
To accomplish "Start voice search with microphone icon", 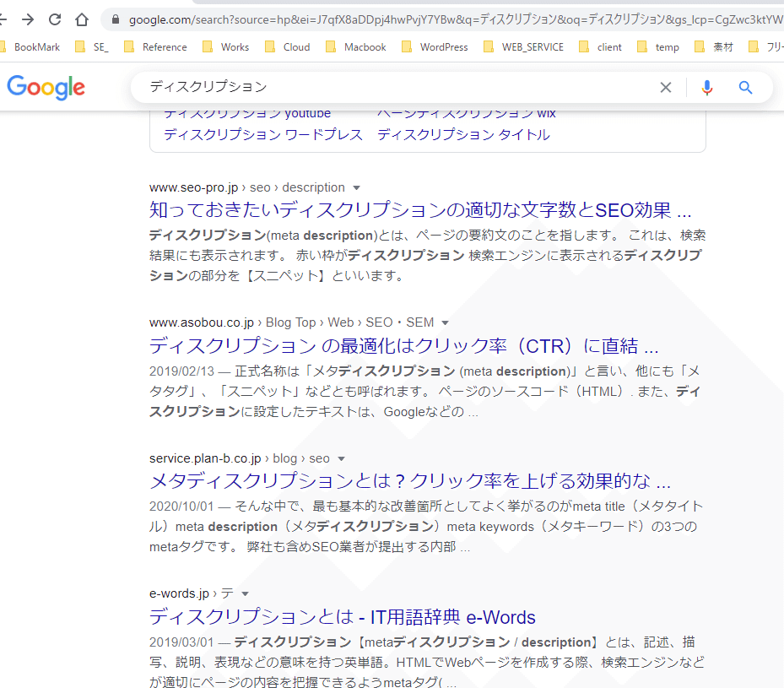I will pos(707,88).
